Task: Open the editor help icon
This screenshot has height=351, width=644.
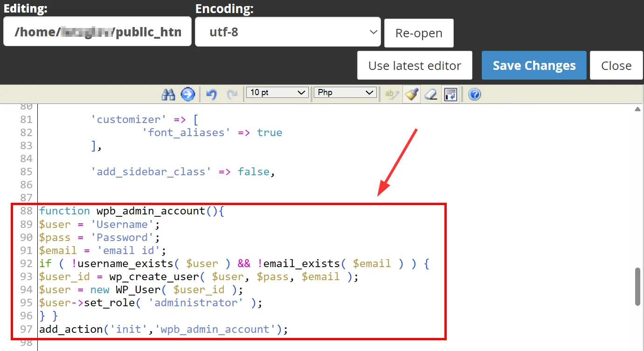Action: (x=475, y=95)
